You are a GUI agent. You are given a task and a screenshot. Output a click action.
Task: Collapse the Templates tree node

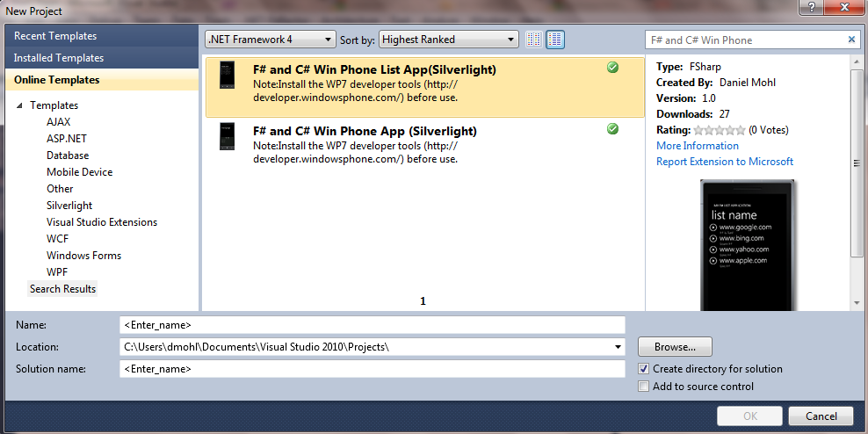pos(19,105)
